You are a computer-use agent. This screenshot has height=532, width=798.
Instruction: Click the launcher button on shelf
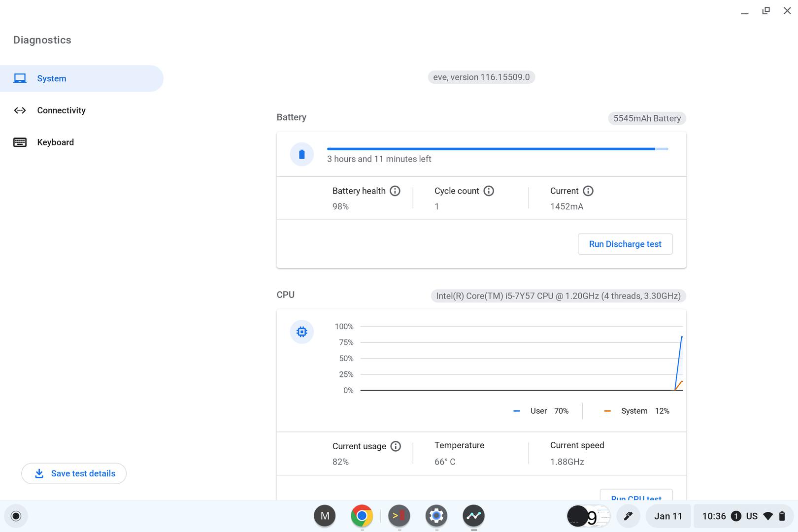(16, 516)
